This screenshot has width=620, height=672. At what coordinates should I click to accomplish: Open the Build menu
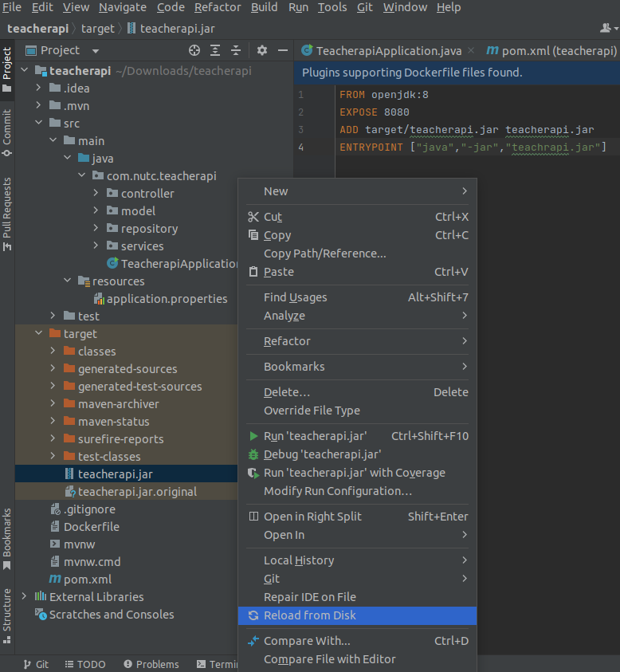(265, 7)
